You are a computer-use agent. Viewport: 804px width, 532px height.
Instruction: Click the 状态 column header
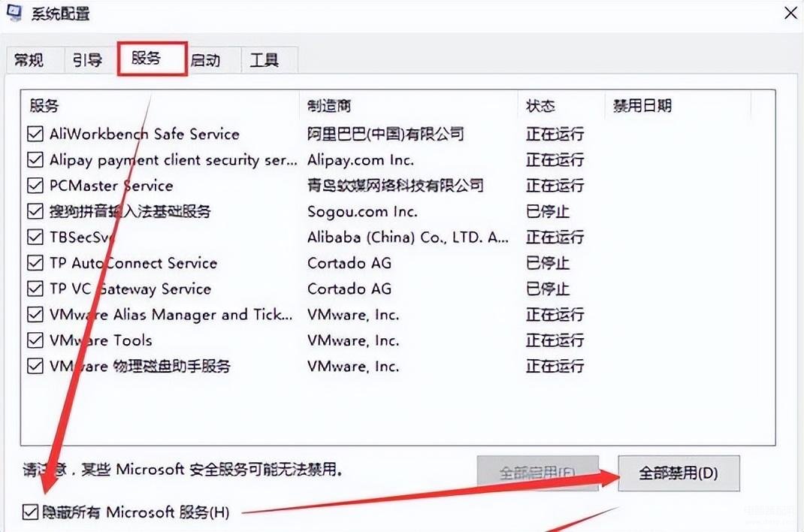[x=540, y=106]
